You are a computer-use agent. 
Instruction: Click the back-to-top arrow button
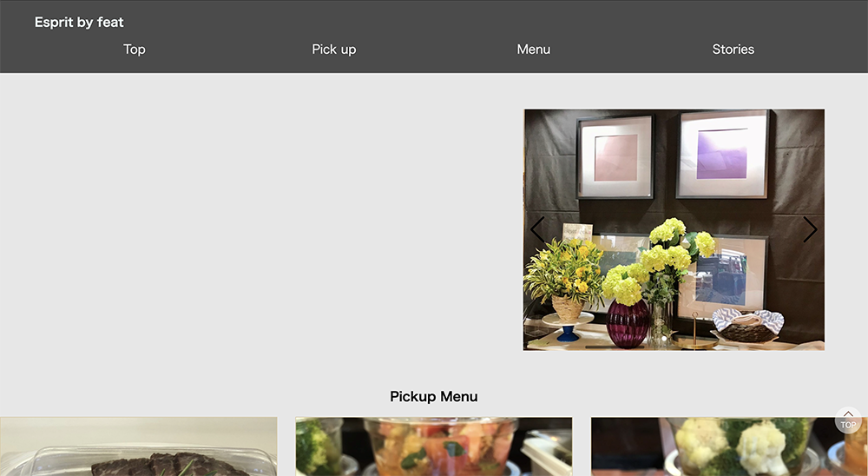tap(848, 420)
